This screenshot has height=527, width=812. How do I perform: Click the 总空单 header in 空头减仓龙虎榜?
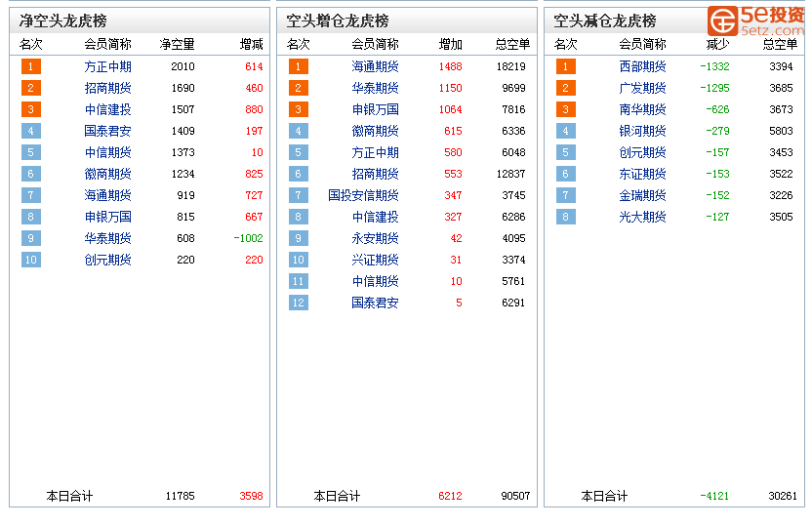(780, 45)
